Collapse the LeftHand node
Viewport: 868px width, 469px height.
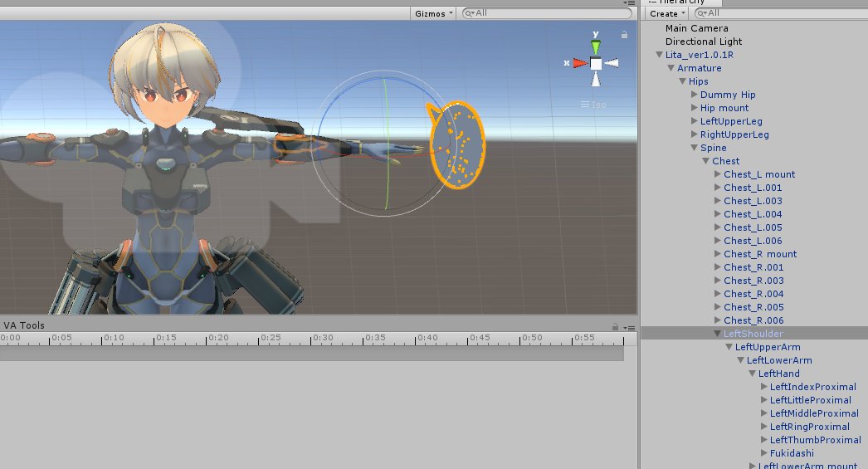(x=753, y=374)
